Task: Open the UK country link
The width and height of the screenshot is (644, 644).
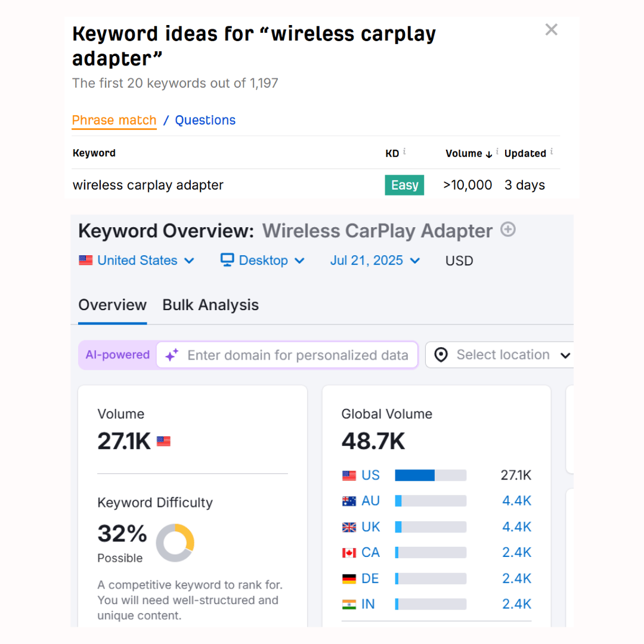Action: pos(370,527)
